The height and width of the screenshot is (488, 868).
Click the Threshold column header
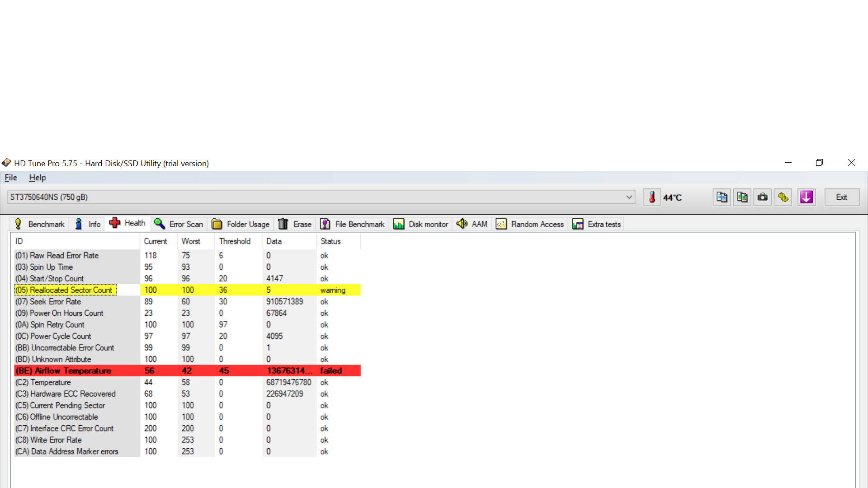tap(239, 241)
